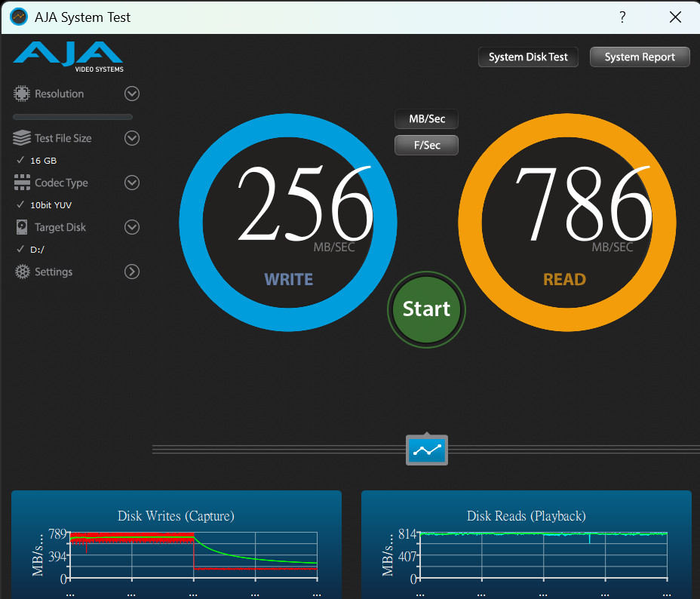Screen dimensions: 700x599
Task: Switch units to F/Sec
Action: (426, 145)
